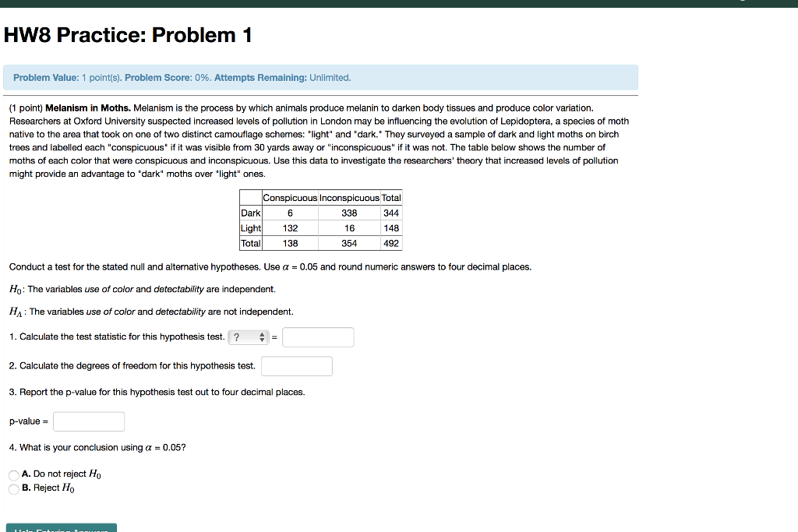Click inside the test statistic answer box
798x532 pixels.
coord(318,336)
